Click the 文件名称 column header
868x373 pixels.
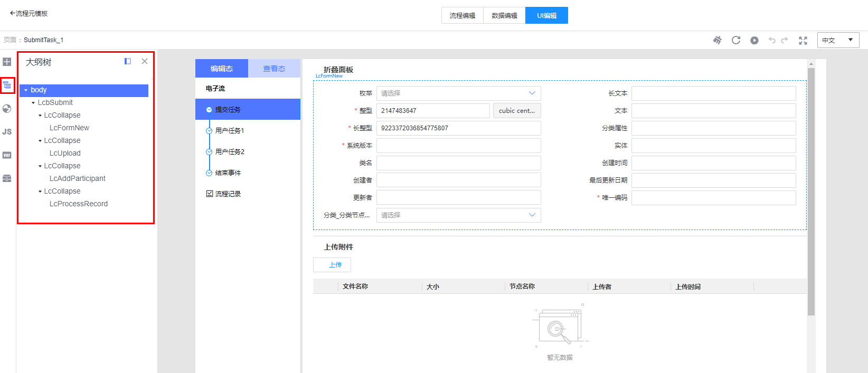coord(355,286)
